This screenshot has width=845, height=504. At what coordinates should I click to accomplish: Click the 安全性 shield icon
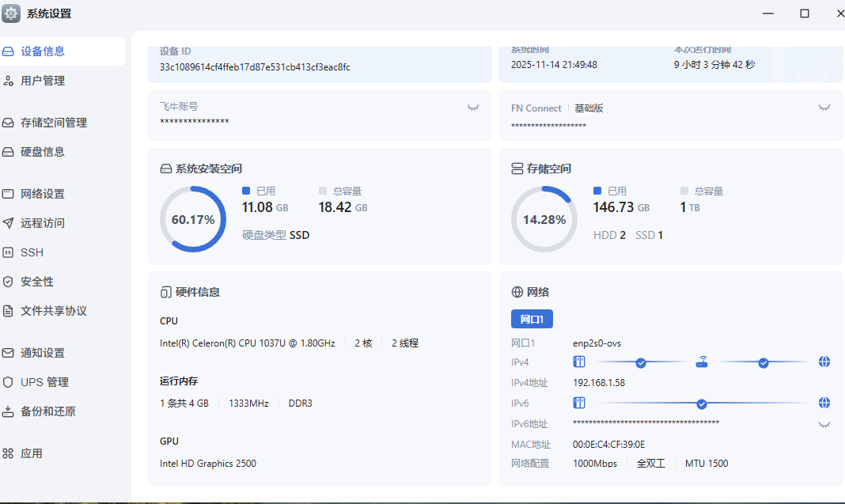[x=8, y=282]
